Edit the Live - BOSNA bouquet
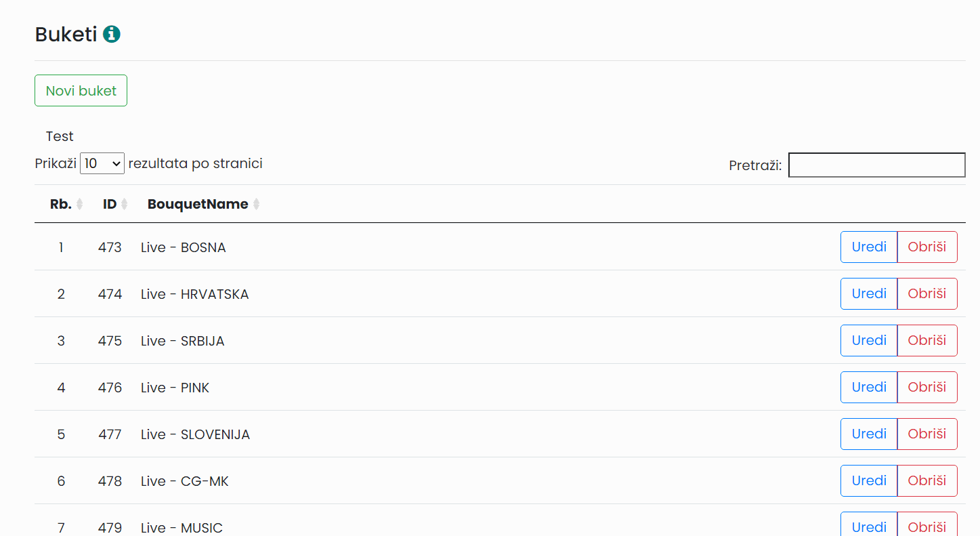The image size is (980, 536). click(869, 247)
